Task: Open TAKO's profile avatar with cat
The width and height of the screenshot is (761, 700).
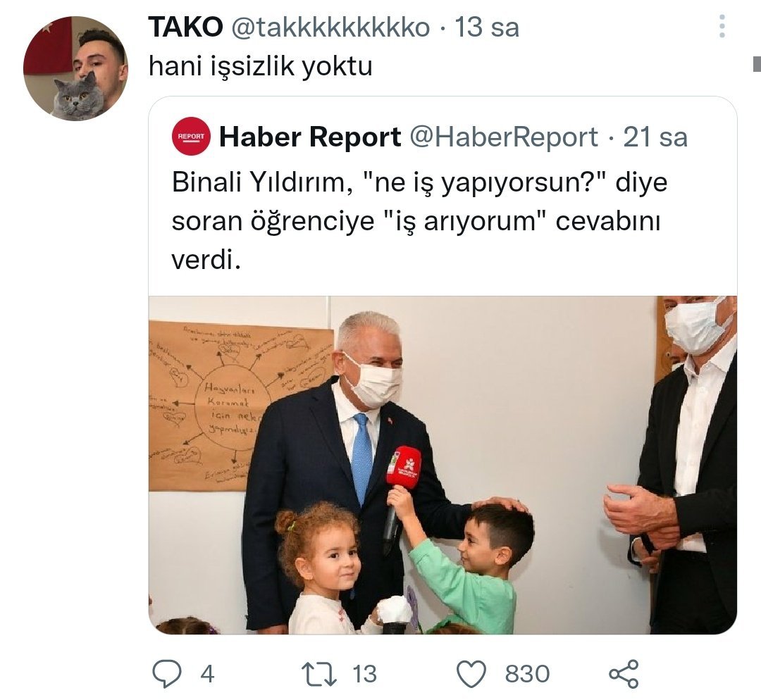Action: (75, 68)
